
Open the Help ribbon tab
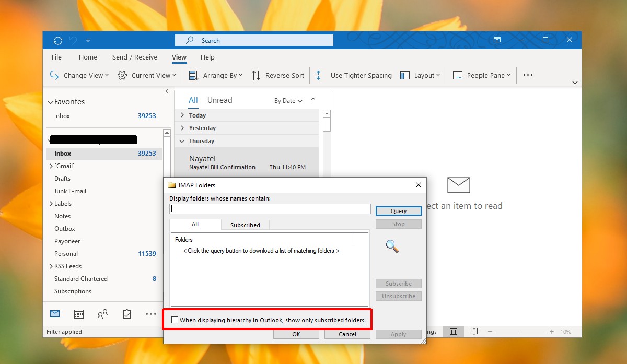[x=207, y=57]
